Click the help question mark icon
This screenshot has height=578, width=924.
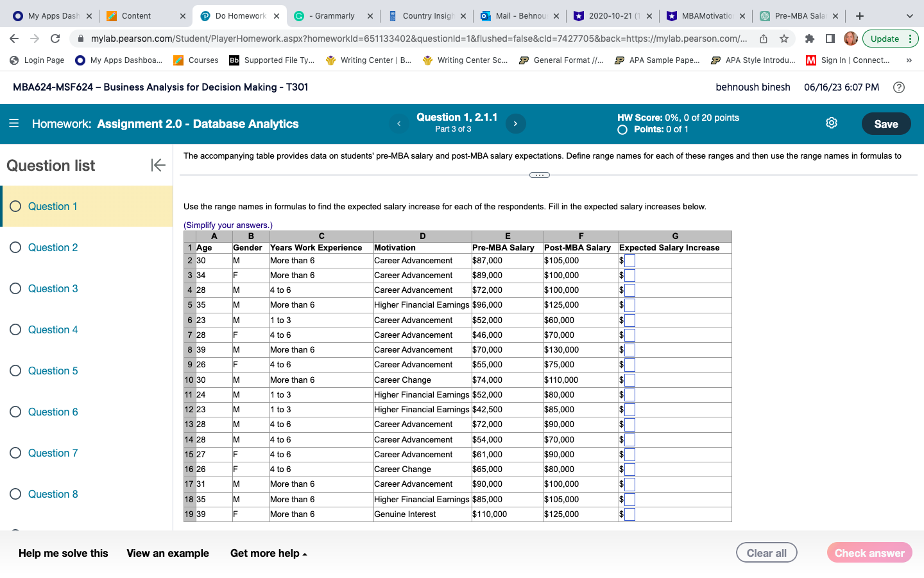tap(899, 87)
